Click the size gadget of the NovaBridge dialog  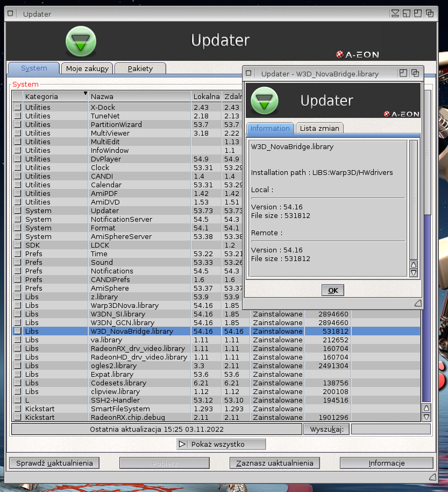[x=418, y=303]
